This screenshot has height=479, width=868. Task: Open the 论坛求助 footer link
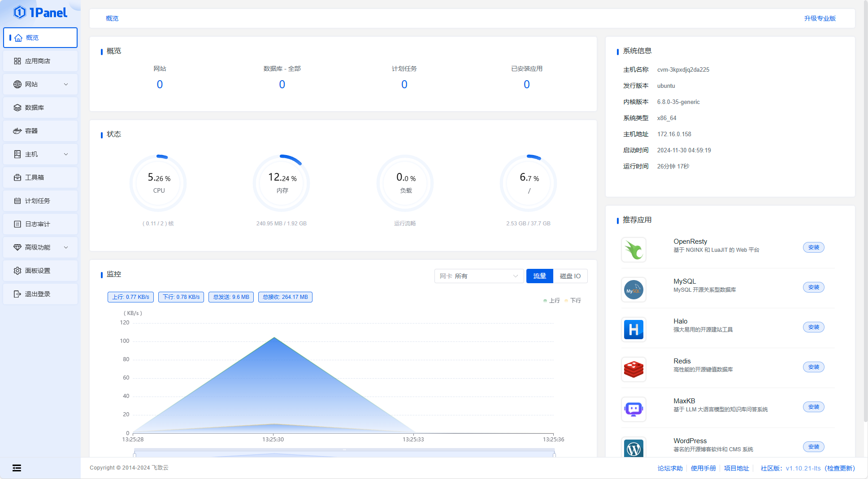click(x=670, y=468)
